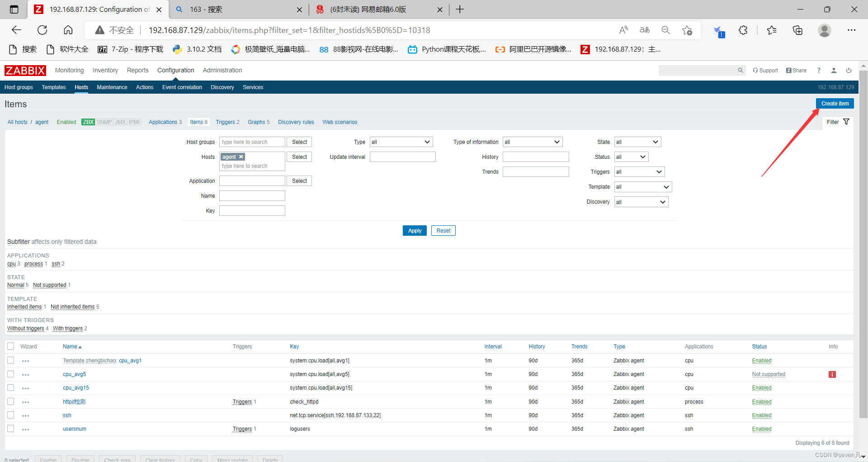This screenshot has height=462, width=868.
Task: Open the Reports menu
Action: 137,70
